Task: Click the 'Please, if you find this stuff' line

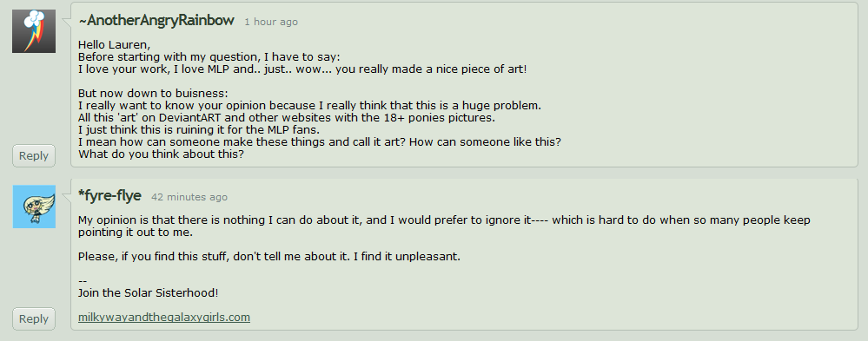Action: pyautogui.click(x=269, y=257)
